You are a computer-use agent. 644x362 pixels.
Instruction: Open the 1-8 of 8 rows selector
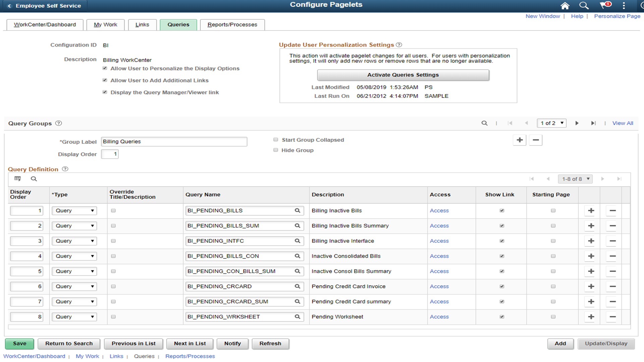point(575,179)
